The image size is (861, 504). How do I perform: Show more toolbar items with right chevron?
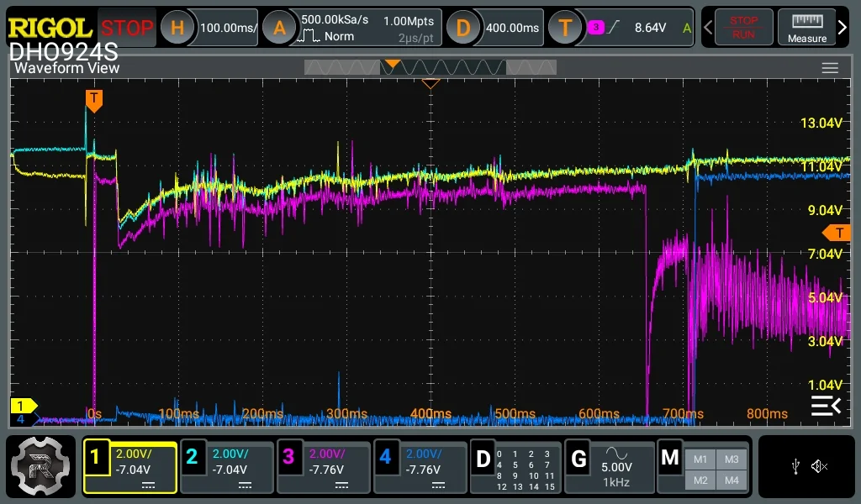[x=843, y=28]
